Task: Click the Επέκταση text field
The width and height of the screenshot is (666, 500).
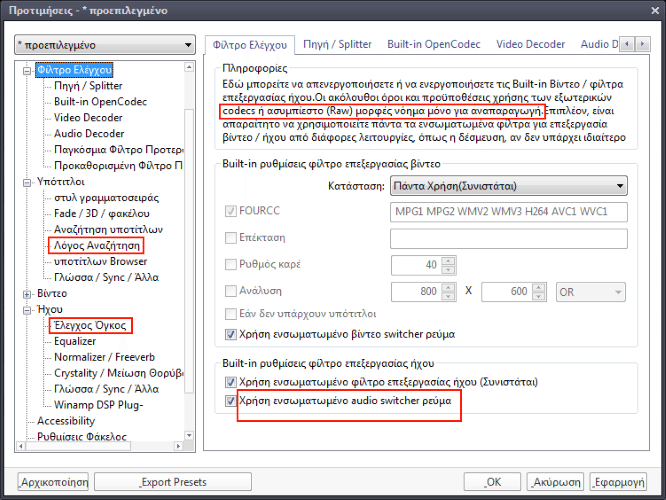Action: pyautogui.click(x=508, y=238)
